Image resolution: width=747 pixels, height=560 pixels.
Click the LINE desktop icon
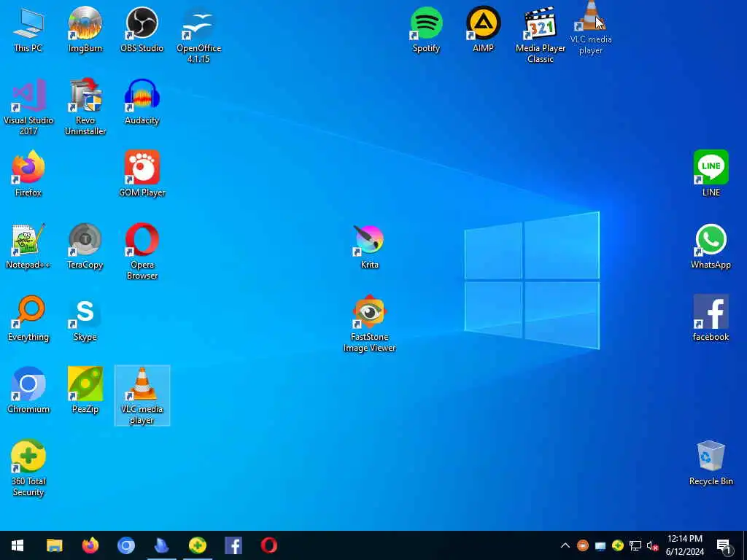(711, 174)
